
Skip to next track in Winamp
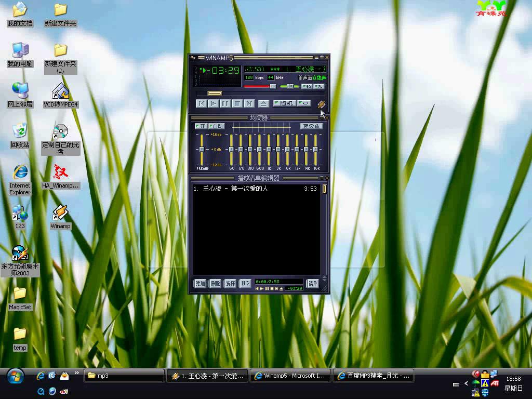click(249, 103)
